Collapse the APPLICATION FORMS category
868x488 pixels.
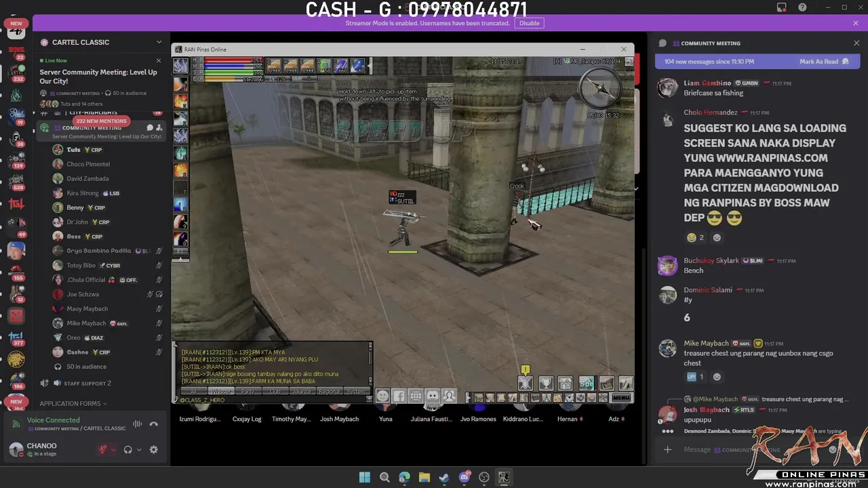73,403
